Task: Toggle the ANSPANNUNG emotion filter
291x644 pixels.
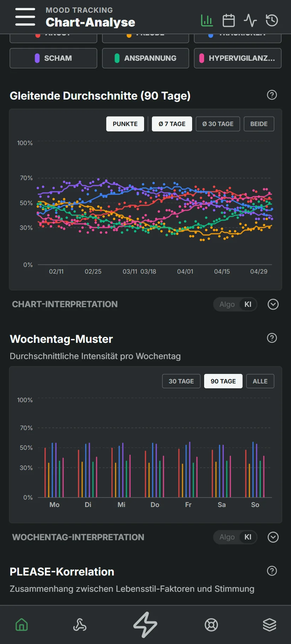Action: click(145, 58)
